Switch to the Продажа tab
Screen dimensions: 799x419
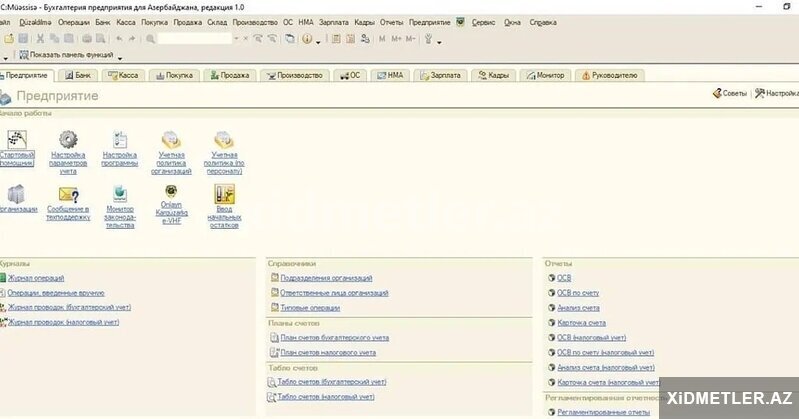tap(230, 75)
